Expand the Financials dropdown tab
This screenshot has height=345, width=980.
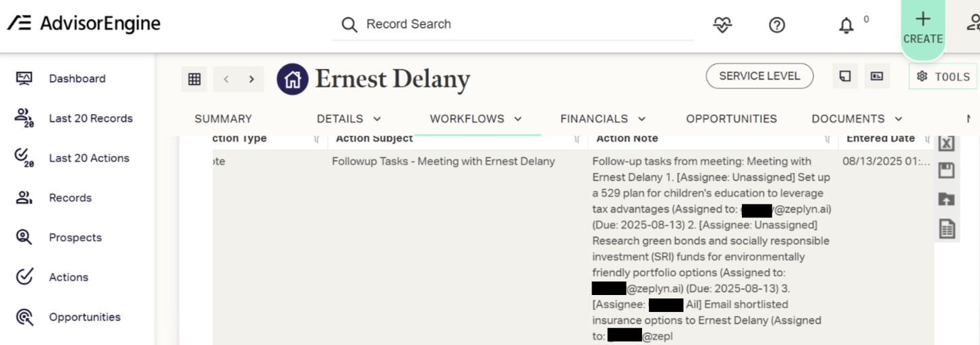pyautogui.click(x=603, y=119)
